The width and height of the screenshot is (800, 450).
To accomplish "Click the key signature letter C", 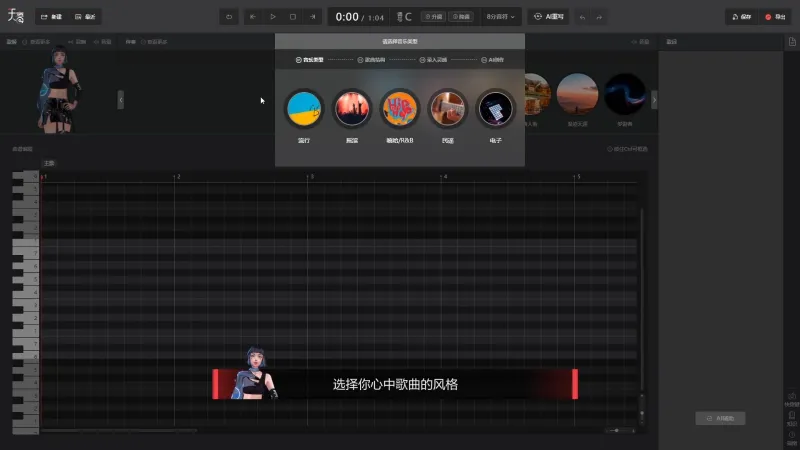I will [x=408, y=17].
